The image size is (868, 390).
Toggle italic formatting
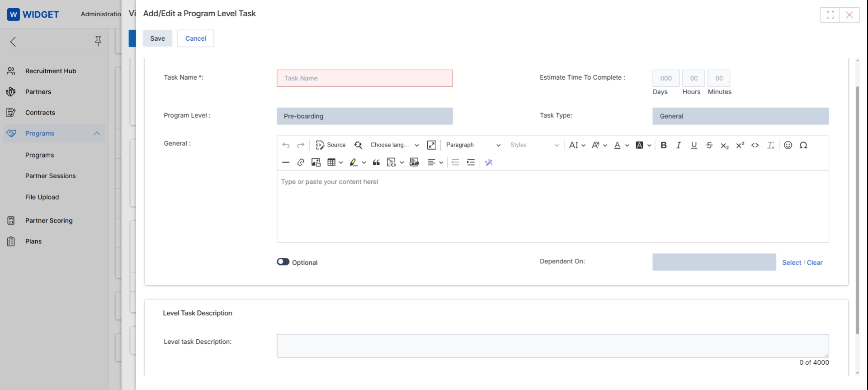pos(679,145)
